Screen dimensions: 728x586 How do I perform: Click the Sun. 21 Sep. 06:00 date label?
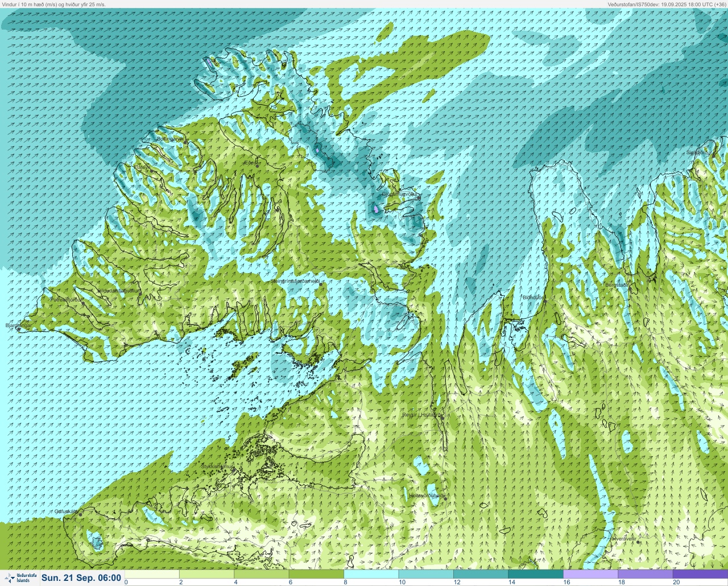pos(81,577)
